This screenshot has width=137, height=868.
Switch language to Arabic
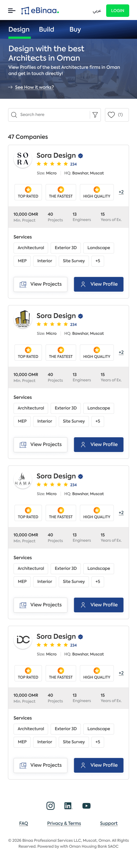97,11
